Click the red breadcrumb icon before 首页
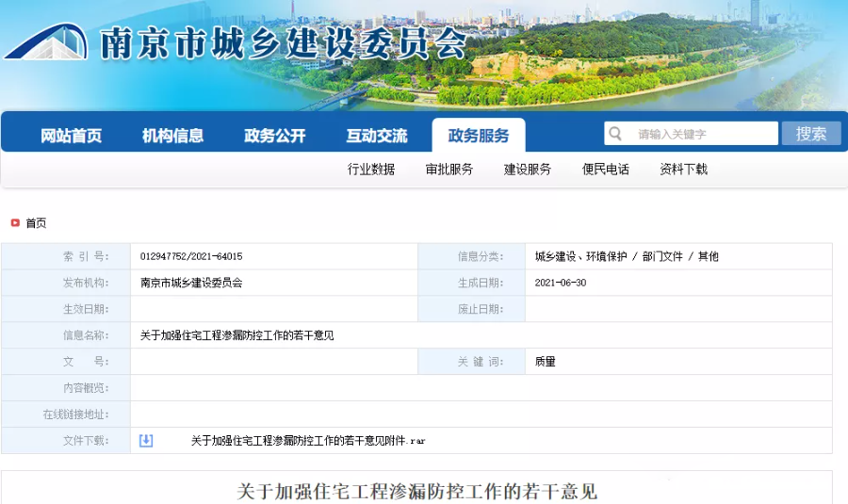The height and width of the screenshot is (504, 848). point(15,223)
